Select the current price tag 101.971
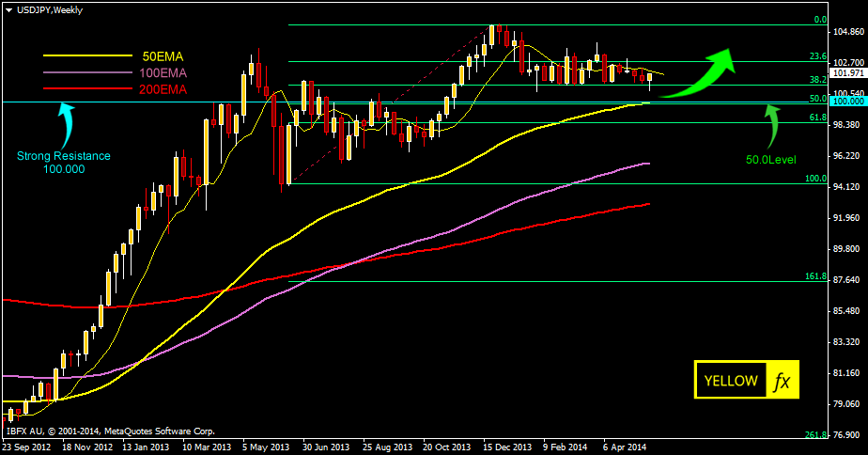The height and width of the screenshot is (455, 868). 848,72
